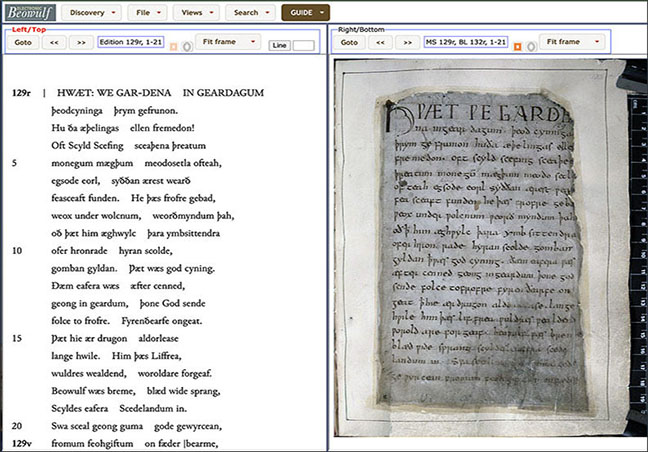Click the words 'meodosetla ofteah'
This screenshot has width=648, height=452.
coord(183,163)
